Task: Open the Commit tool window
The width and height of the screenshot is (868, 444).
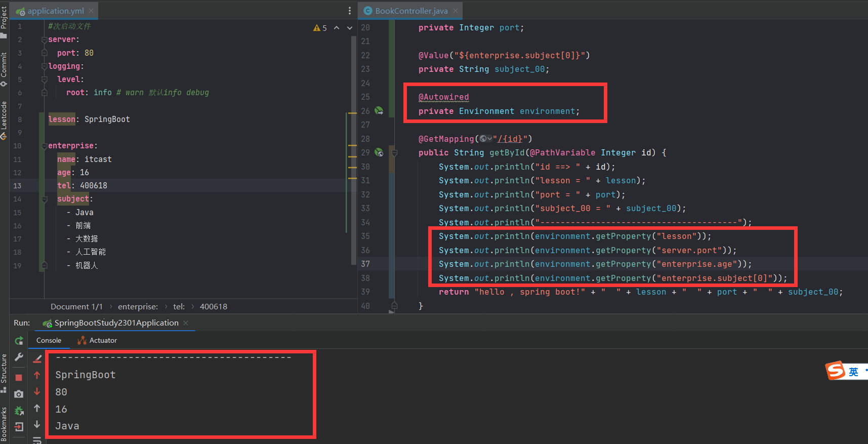Action: click(x=4, y=69)
